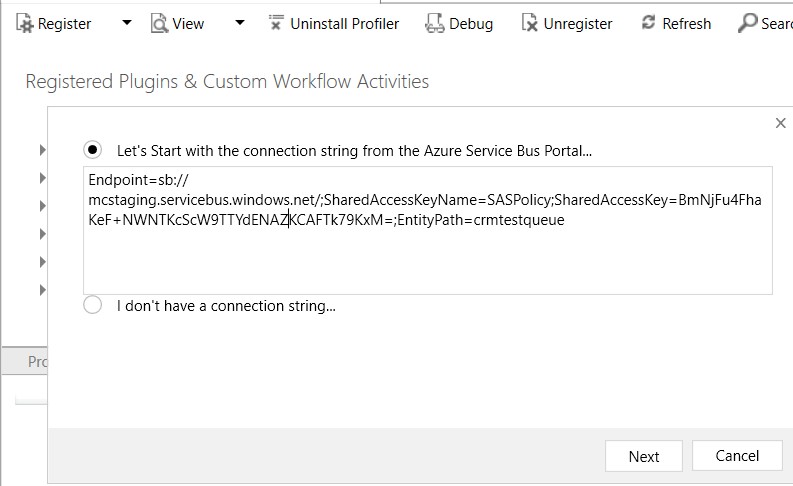This screenshot has width=793, height=486.
Task: Choose "I don't have a connection string"
Action: coord(93,306)
